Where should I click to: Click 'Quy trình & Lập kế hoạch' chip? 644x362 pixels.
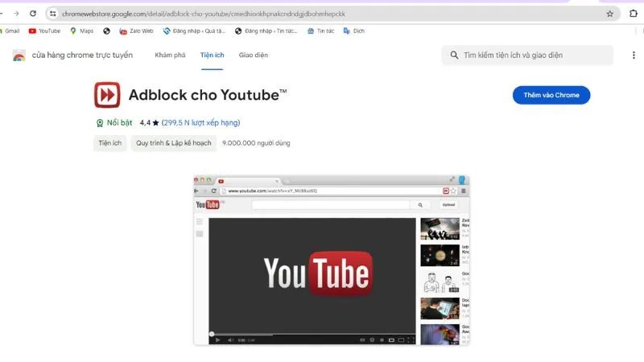174,143
